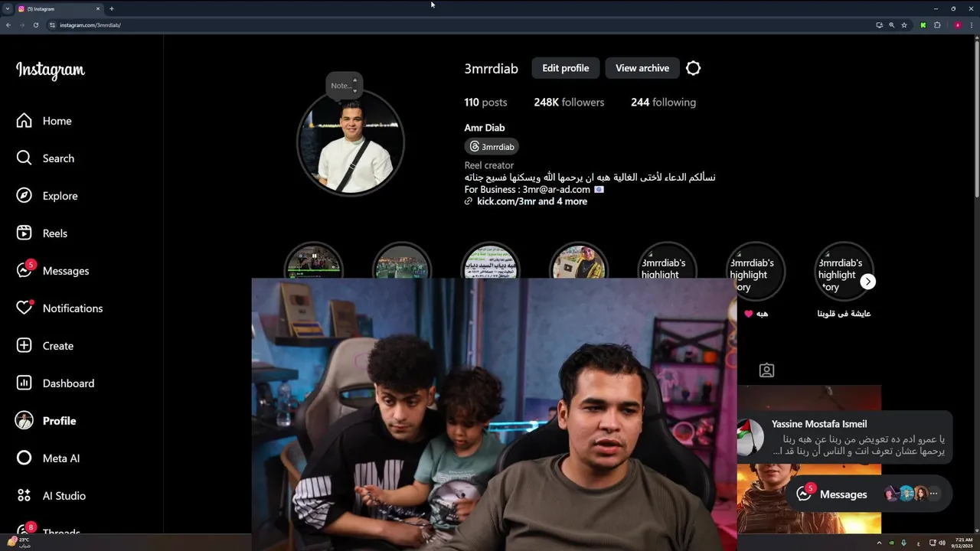This screenshot has height=551, width=980.
Task: Open weather widget on taskbar
Action: pyautogui.click(x=19, y=542)
